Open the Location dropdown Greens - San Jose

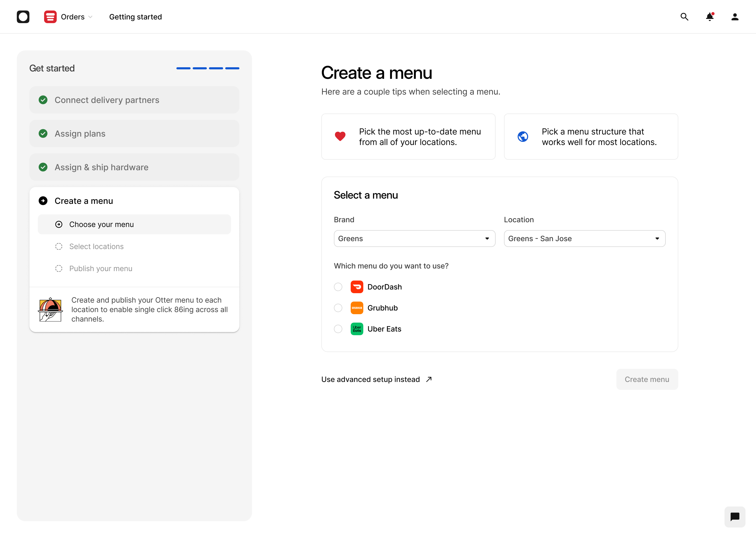click(584, 239)
